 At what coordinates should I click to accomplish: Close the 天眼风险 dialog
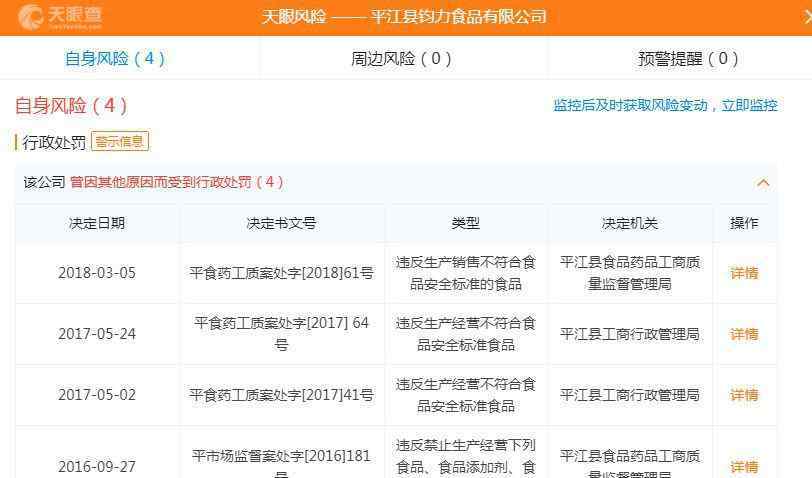tap(807, 17)
